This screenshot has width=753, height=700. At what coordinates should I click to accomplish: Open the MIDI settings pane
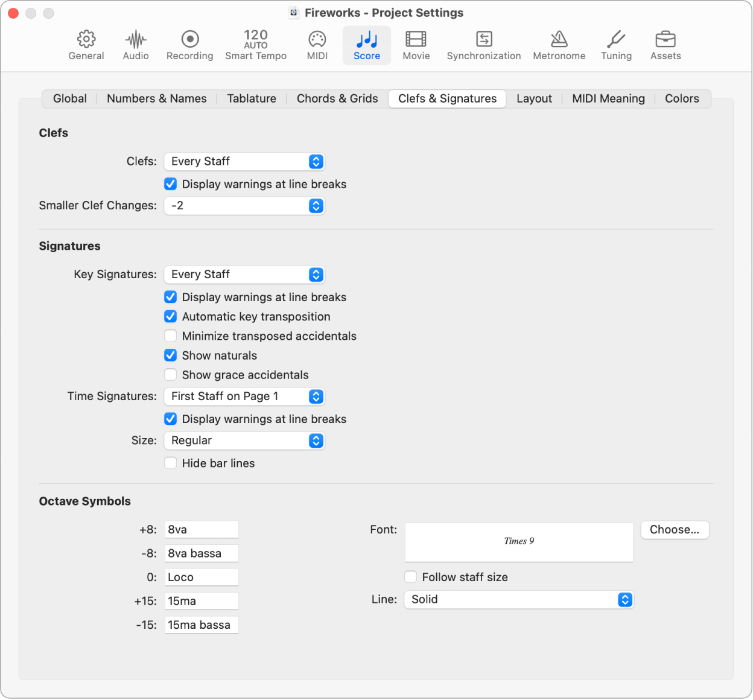(x=316, y=45)
